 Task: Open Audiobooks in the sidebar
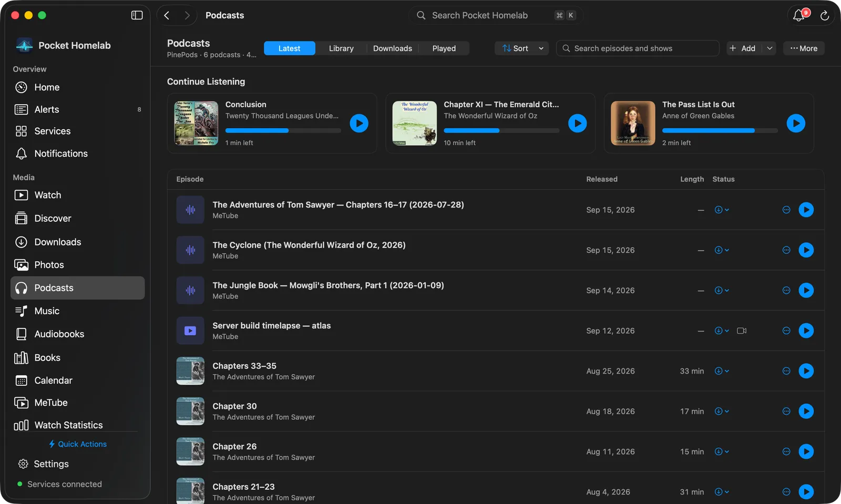77,334
